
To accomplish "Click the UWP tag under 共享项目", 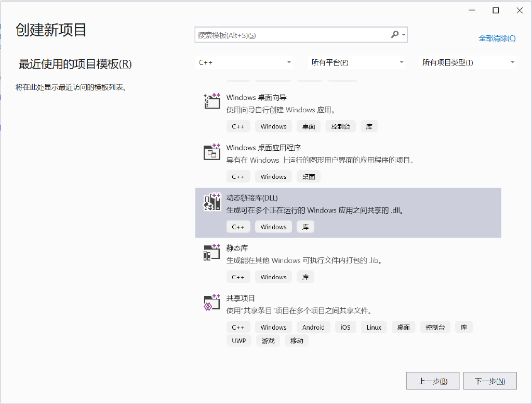I will [x=238, y=340].
